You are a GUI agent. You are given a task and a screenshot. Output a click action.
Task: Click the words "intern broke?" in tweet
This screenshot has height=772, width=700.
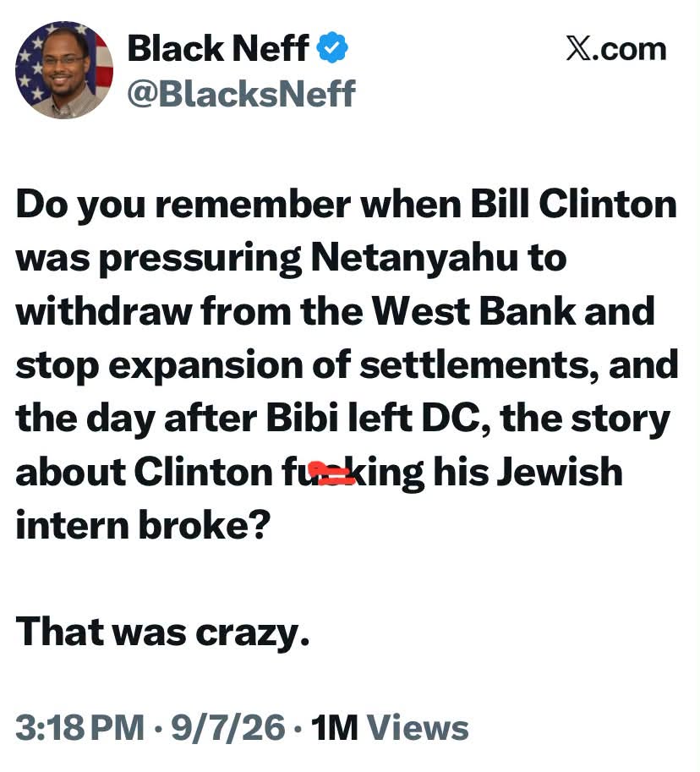click(143, 526)
